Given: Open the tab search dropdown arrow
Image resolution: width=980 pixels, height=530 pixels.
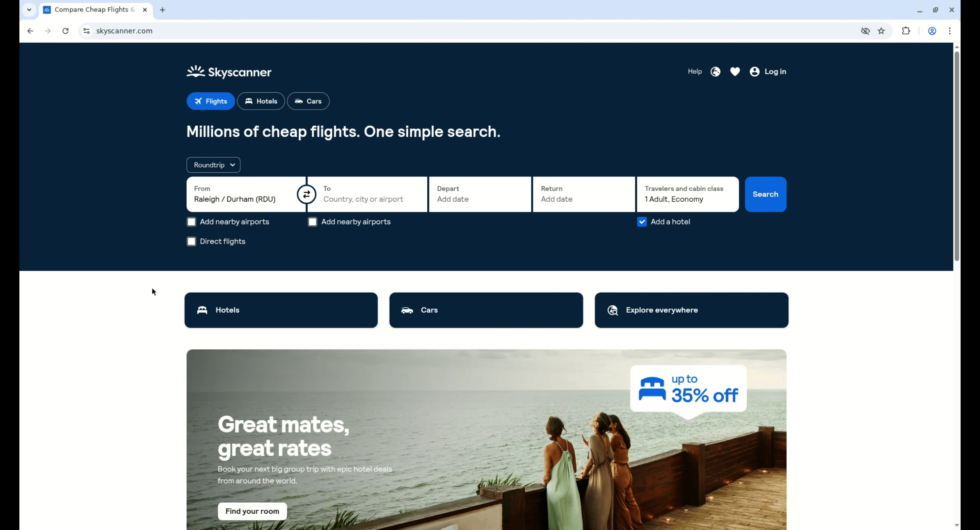Looking at the screenshot, I should coord(29,10).
